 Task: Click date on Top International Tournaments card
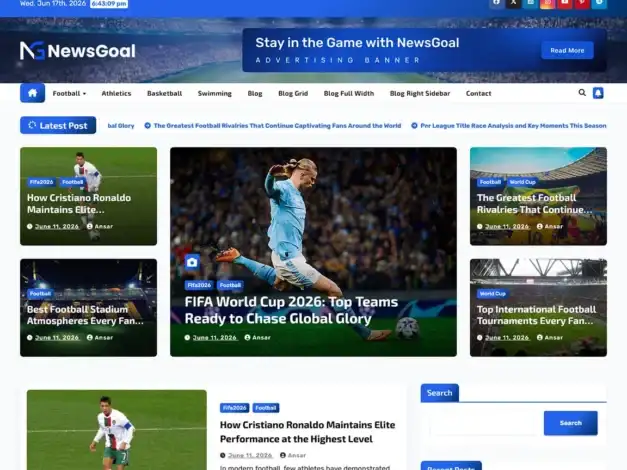pyautogui.click(x=507, y=338)
